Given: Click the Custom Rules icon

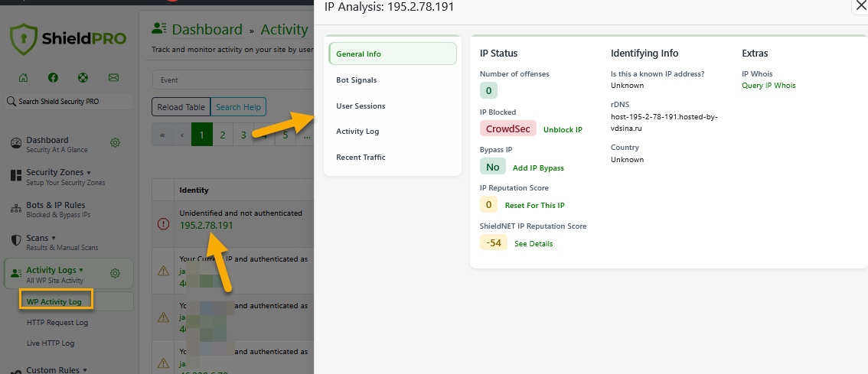Looking at the screenshot, I should pos(16,372).
